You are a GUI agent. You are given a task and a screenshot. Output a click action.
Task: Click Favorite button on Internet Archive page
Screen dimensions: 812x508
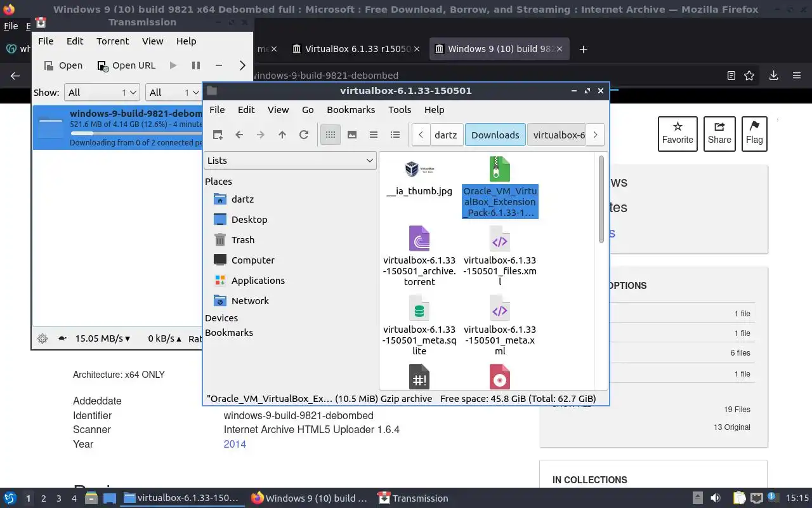678,133
